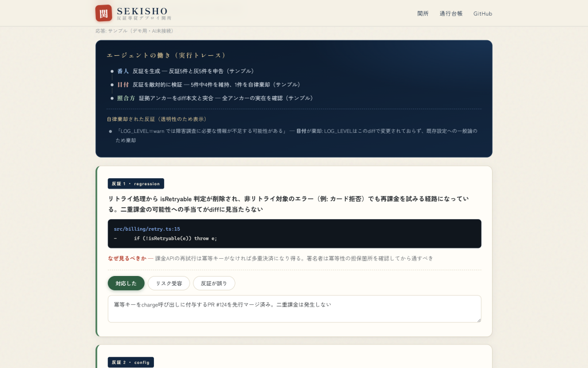This screenshot has height=368, width=588.
Task: Click the 自律棄却された反証 section label
Action: pos(157,119)
